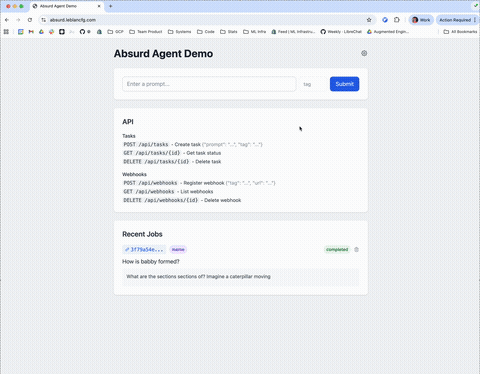Open the apps grid in bookmarks bar

tap(6, 32)
